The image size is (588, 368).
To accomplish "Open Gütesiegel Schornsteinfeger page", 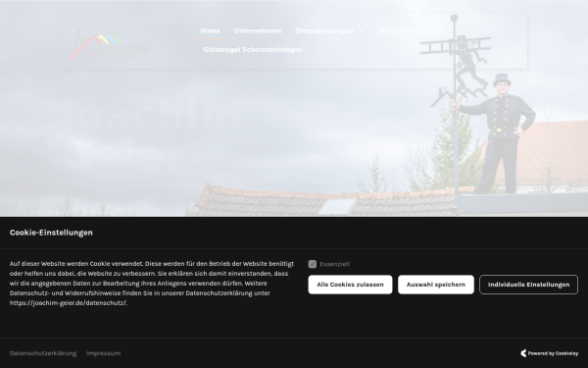I will (253, 50).
